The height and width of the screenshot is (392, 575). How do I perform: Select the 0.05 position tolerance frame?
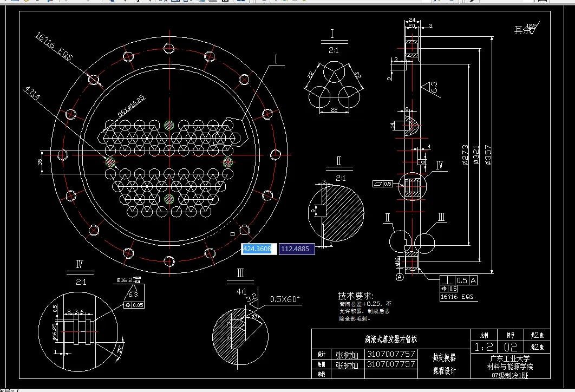(x=134, y=305)
